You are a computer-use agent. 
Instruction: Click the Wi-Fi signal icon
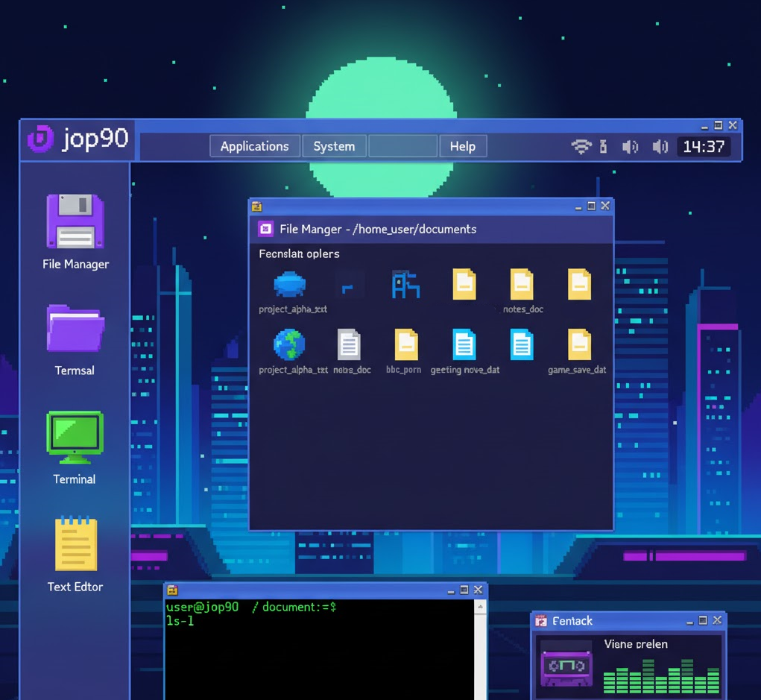click(581, 147)
